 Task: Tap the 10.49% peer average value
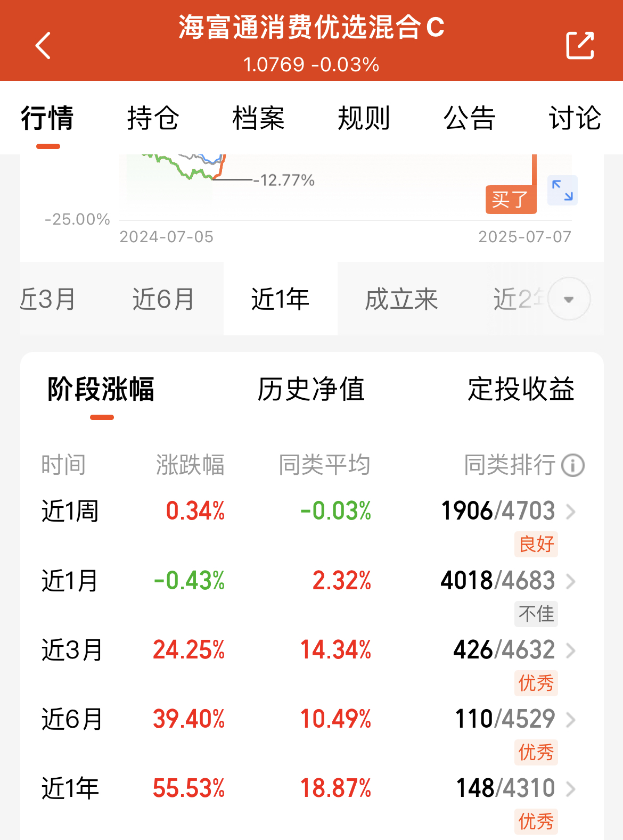click(336, 719)
